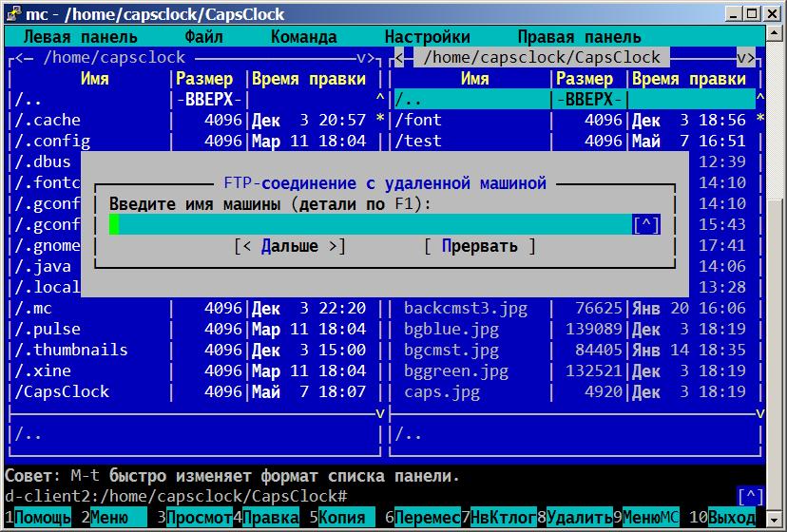Select /.cache directory in left panel
Image resolution: width=787 pixels, height=532 pixels.
point(195,121)
